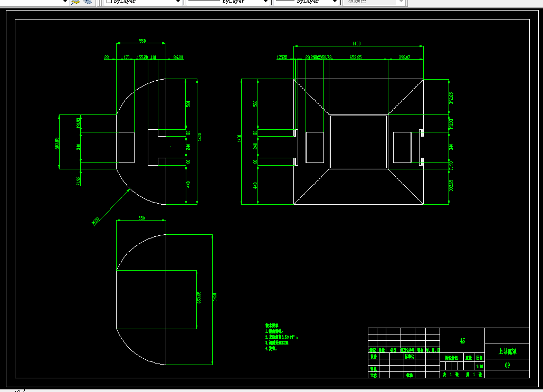Click material value 45 in title block
Viewport: 543px width, 392px height.
(x=462, y=341)
